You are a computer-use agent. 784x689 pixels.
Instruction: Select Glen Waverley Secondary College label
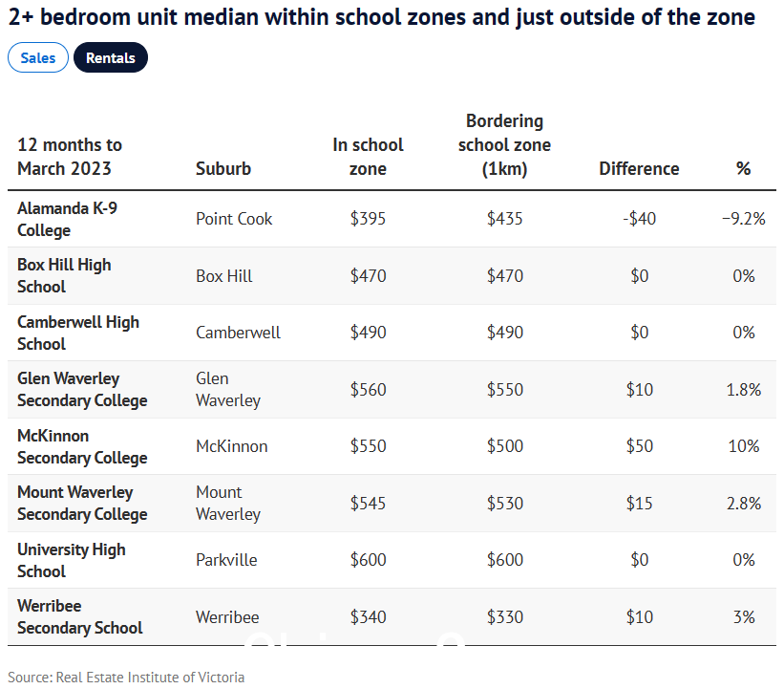click(82, 389)
